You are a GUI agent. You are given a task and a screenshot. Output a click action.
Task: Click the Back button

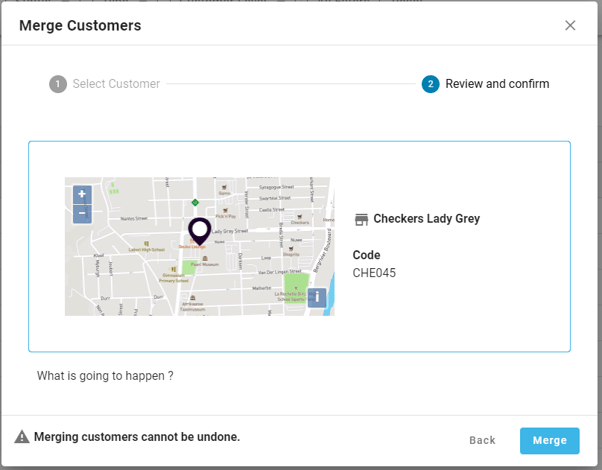pos(482,440)
